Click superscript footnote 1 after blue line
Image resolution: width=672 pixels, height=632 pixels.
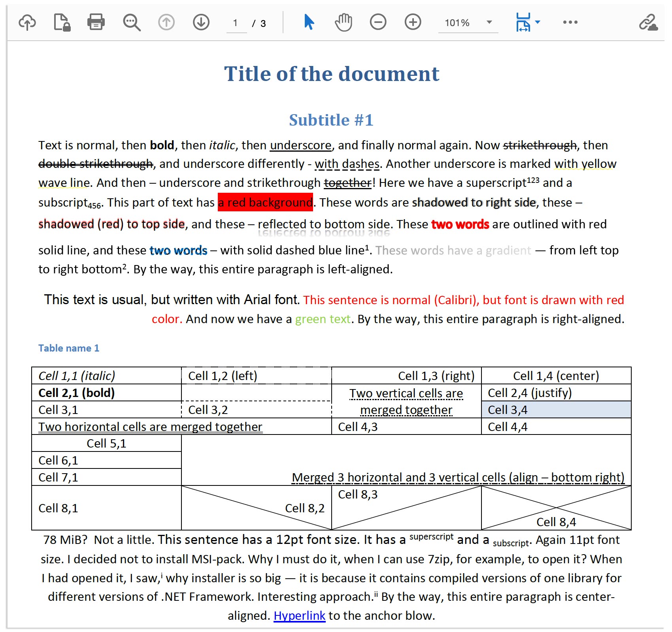click(367, 246)
